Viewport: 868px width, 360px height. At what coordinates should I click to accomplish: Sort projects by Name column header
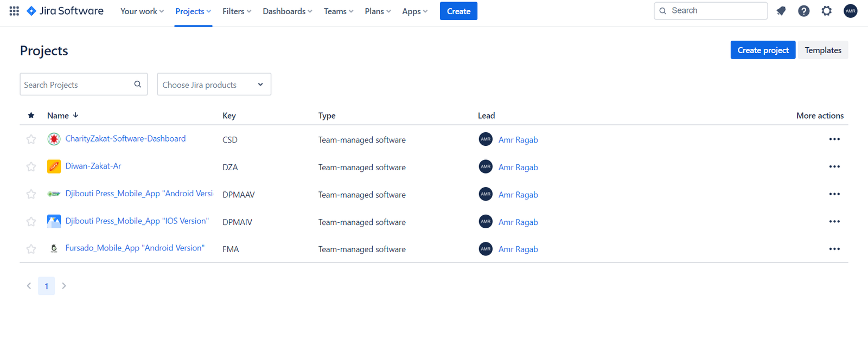(58, 115)
